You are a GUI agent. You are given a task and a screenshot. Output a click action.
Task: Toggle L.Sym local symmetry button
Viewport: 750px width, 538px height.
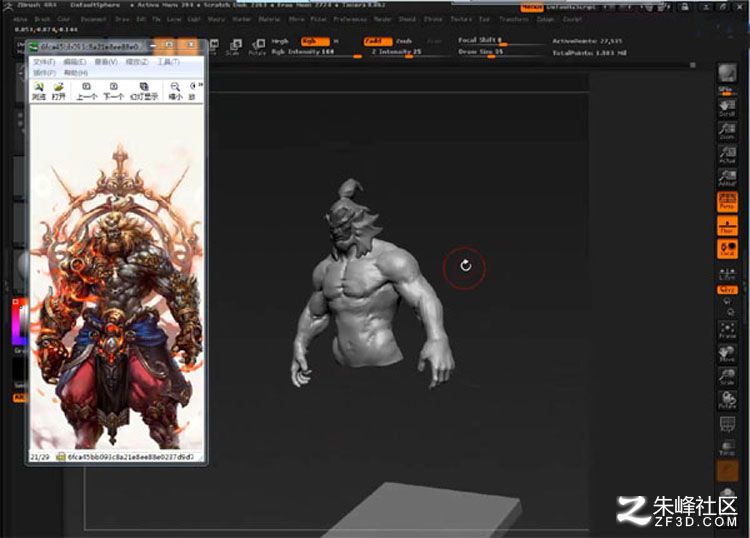click(x=727, y=274)
